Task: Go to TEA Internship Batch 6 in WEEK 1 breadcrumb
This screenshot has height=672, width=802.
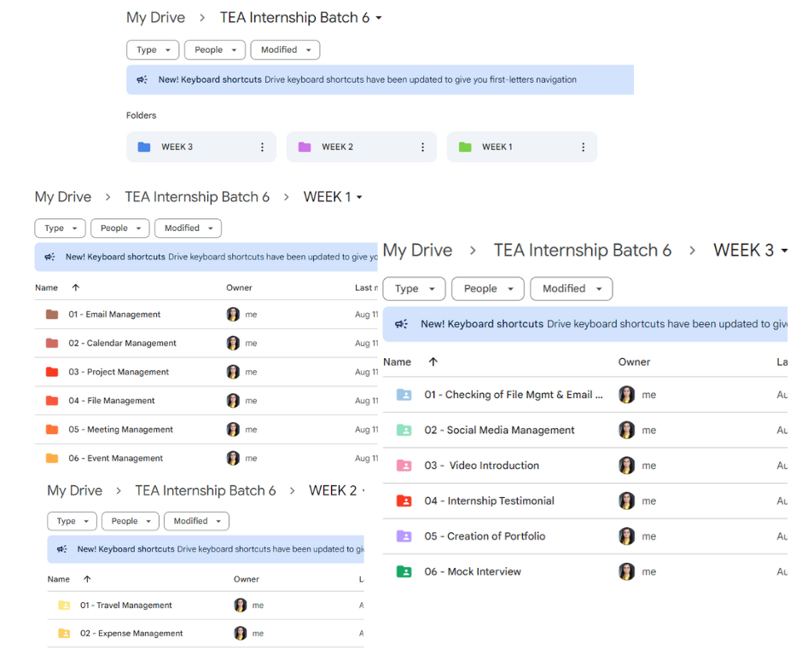Action: pos(197,197)
